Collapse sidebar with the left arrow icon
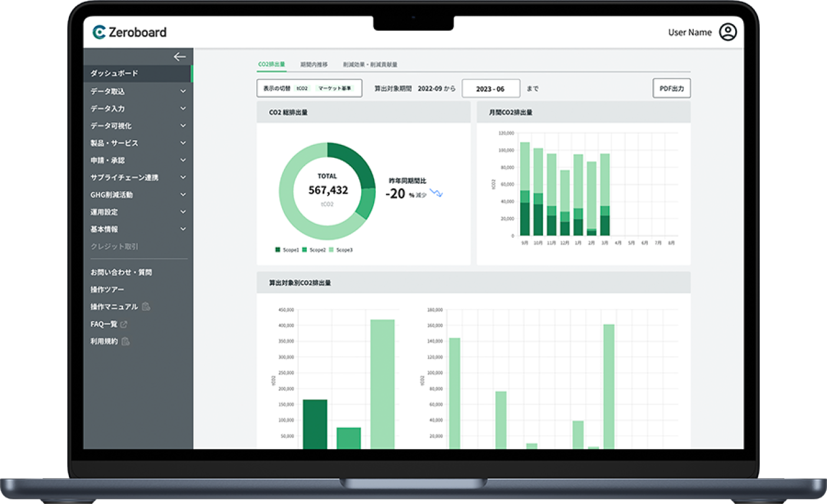Screen dimensions: 827x504 (180, 57)
